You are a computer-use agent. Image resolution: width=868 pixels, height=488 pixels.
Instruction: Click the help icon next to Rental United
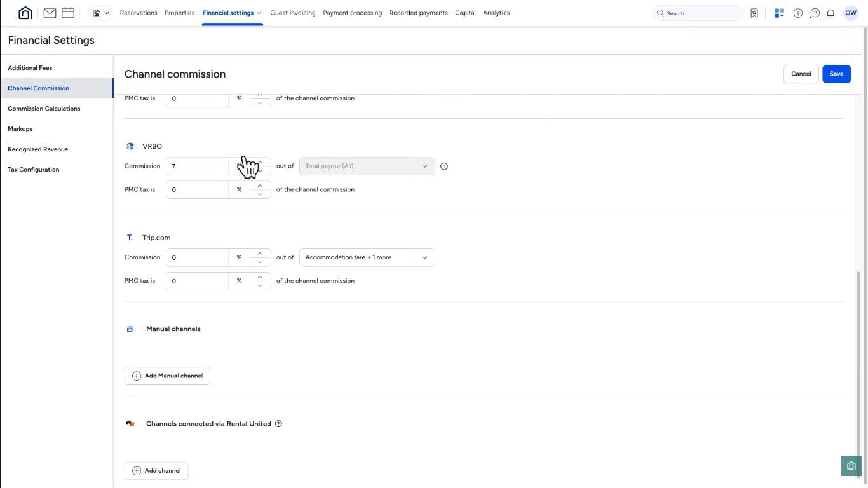278,424
